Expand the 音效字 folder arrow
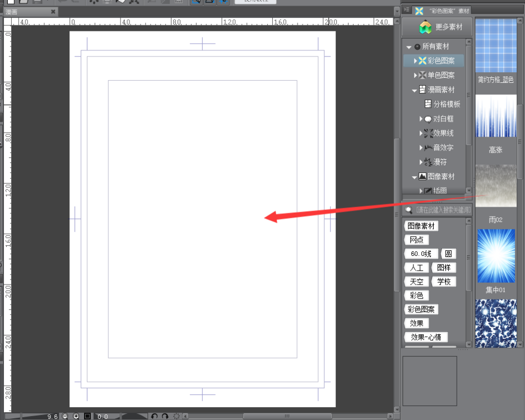Viewport: 525px width, 420px height. click(x=421, y=147)
